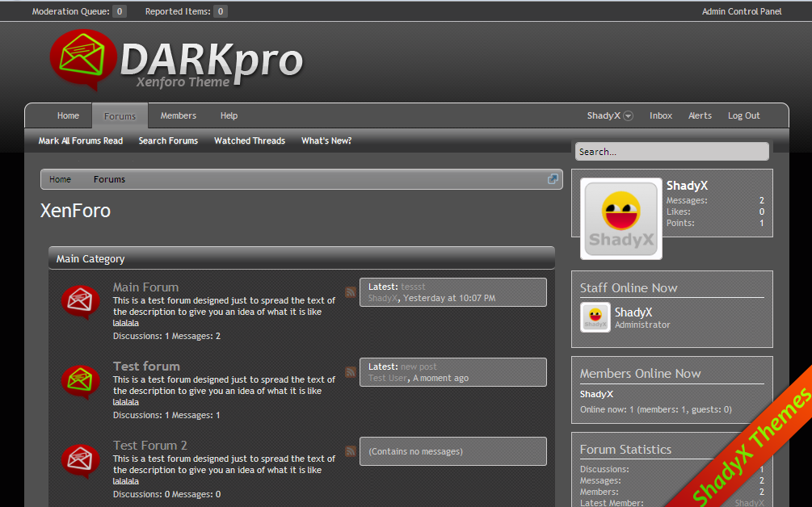
Task: View Alerts in the navigation bar
Action: coord(701,116)
